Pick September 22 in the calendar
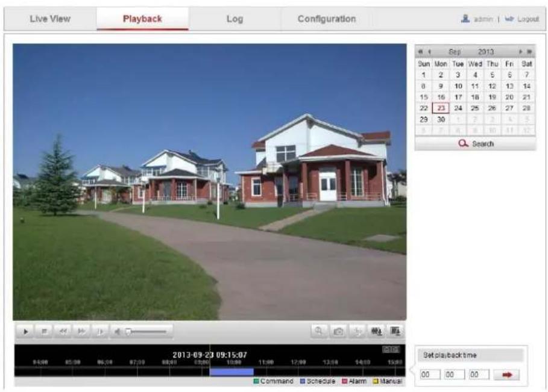 (424, 108)
